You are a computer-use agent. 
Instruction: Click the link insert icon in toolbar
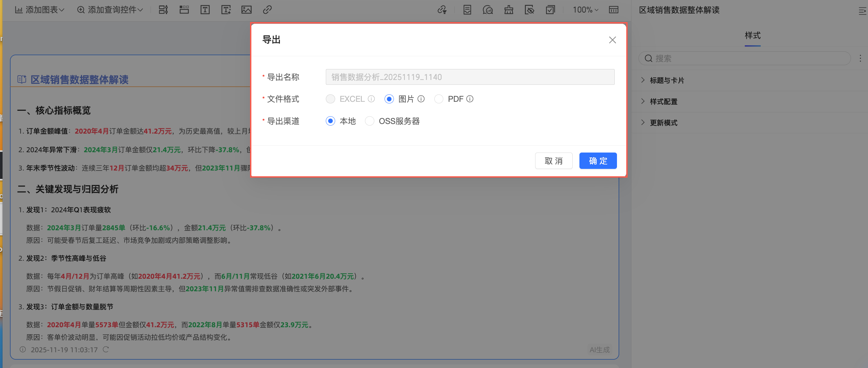[267, 10]
